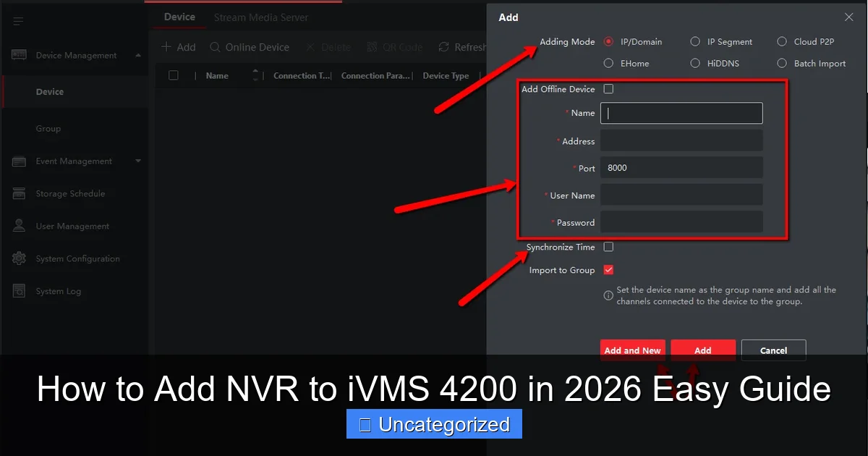Select the Device tab

178,17
